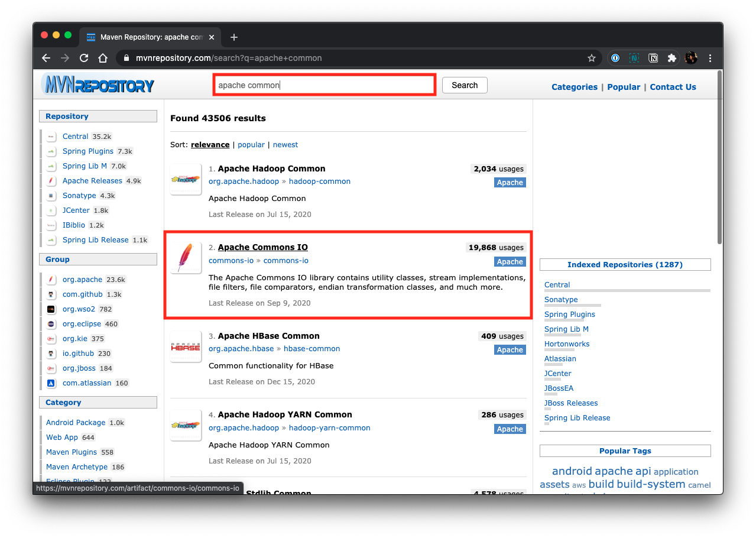Go to browser home page icon
Viewport: 756px width, 538px height.
(103, 58)
